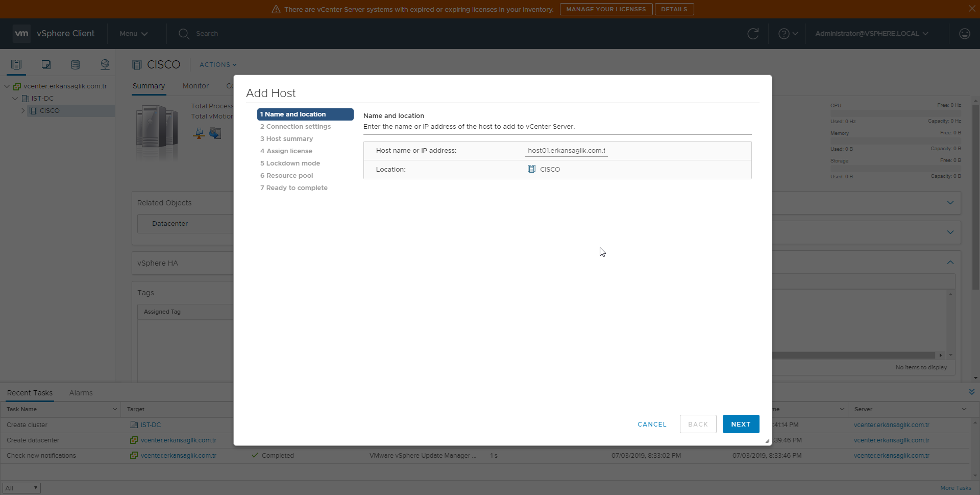Refresh the vSphere Client view
The height and width of the screenshot is (495, 980).
pyautogui.click(x=753, y=34)
